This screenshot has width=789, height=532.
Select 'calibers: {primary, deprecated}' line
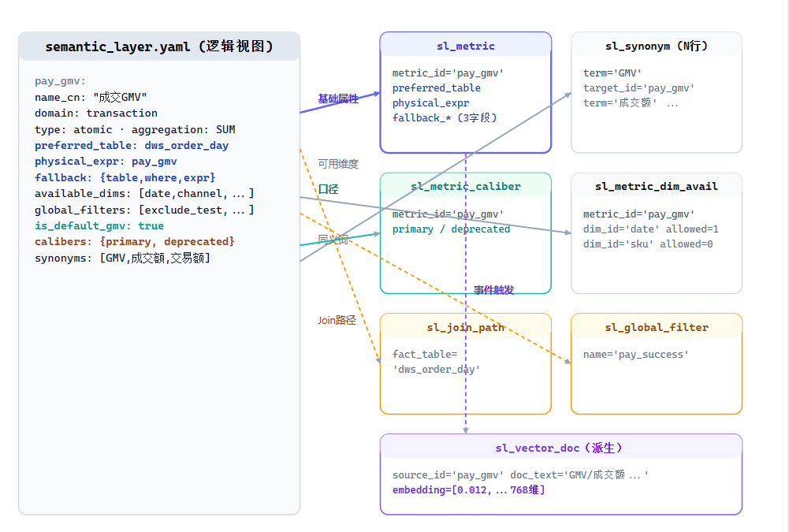coord(134,242)
